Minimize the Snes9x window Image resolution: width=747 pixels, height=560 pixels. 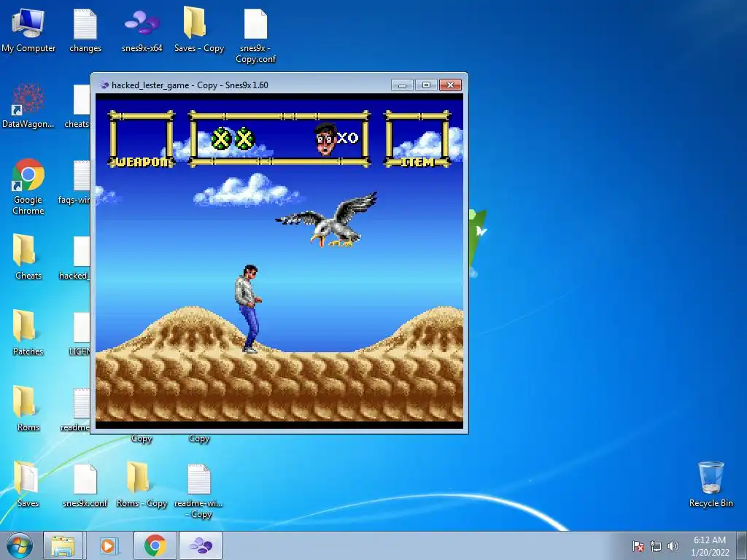402,85
